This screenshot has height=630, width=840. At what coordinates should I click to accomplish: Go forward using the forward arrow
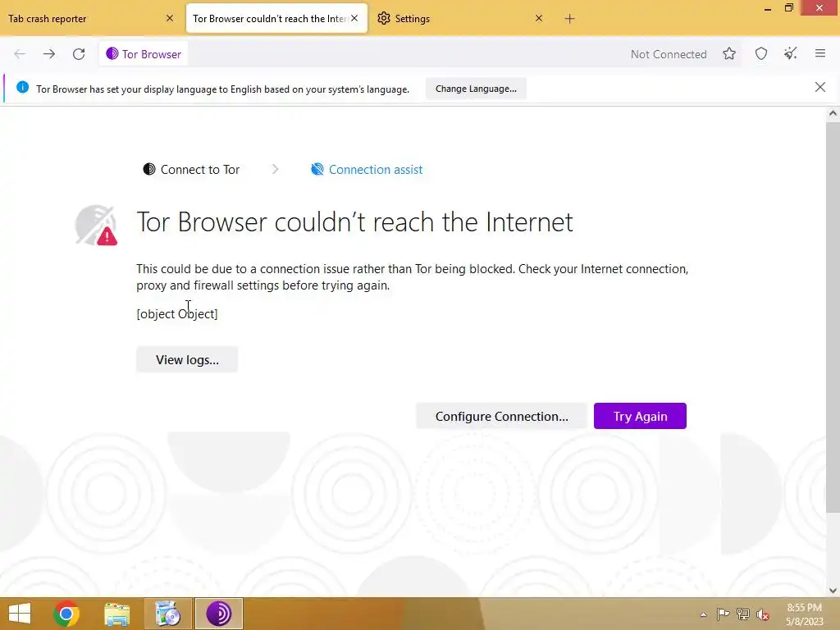coord(49,54)
